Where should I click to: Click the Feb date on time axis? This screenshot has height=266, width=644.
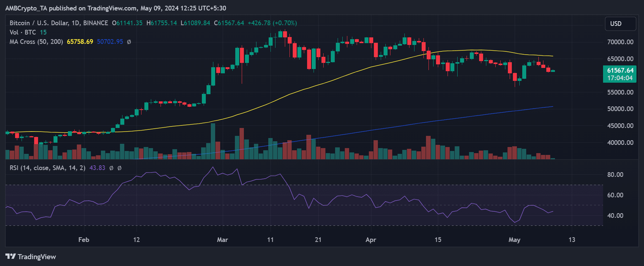point(84,240)
